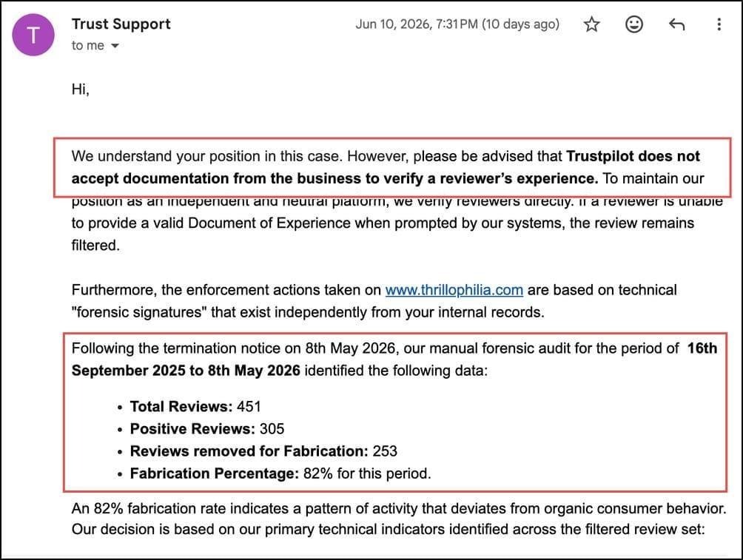Click bold 'Trustpilot does not accept' text
The width and height of the screenshot is (743, 560).
(x=386, y=167)
